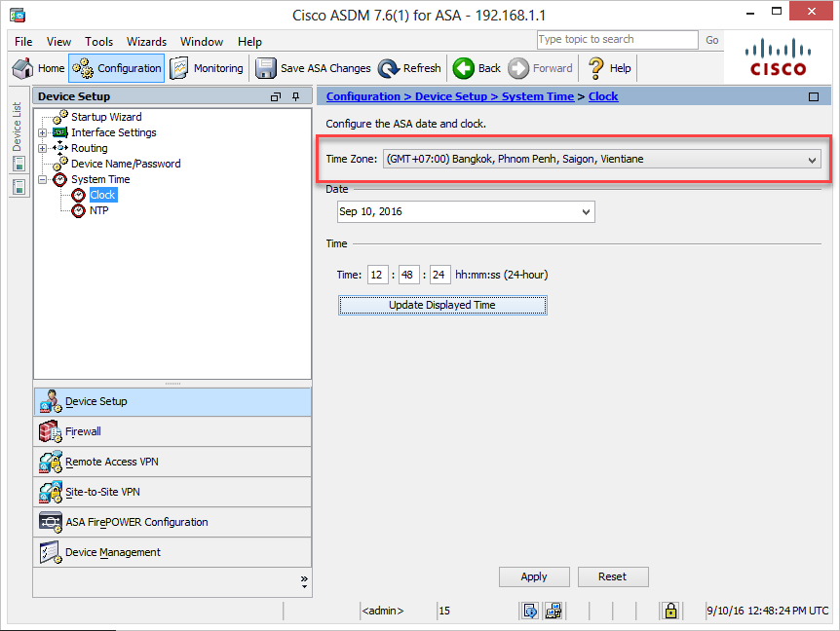The height and width of the screenshot is (631, 840).
Task: Click the minutes time field
Action: 408,276
